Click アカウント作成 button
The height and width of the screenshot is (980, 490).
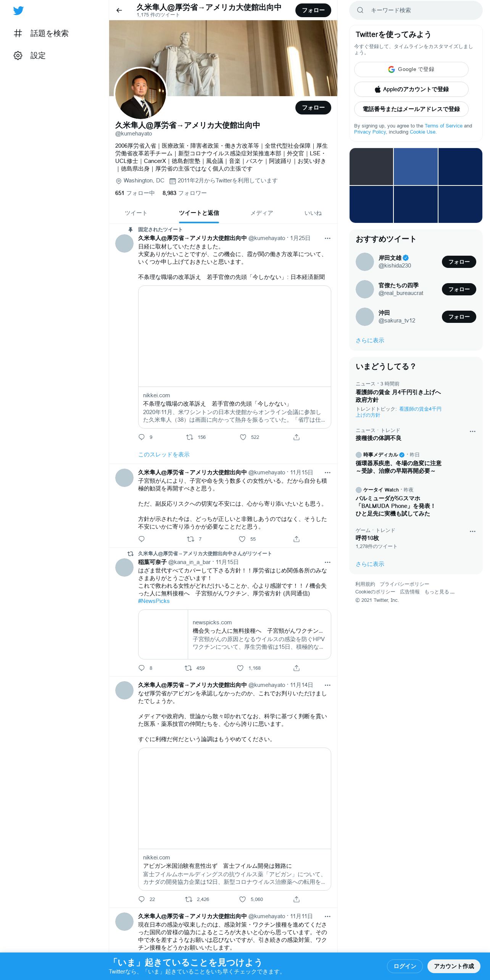pos(454,966)
